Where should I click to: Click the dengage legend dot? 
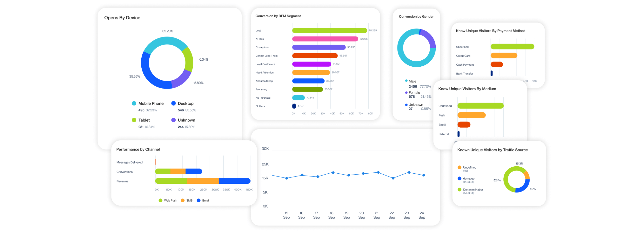pos(459,178)
